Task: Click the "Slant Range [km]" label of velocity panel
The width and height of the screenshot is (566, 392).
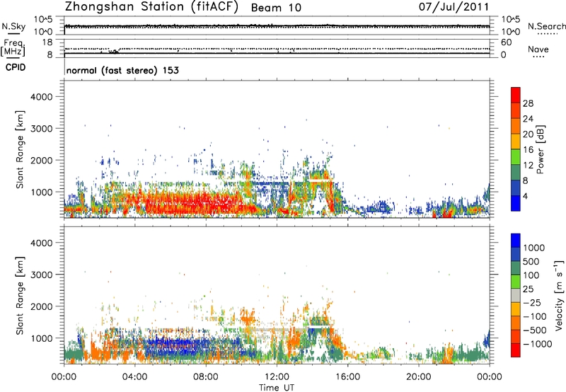Action: 20,295
